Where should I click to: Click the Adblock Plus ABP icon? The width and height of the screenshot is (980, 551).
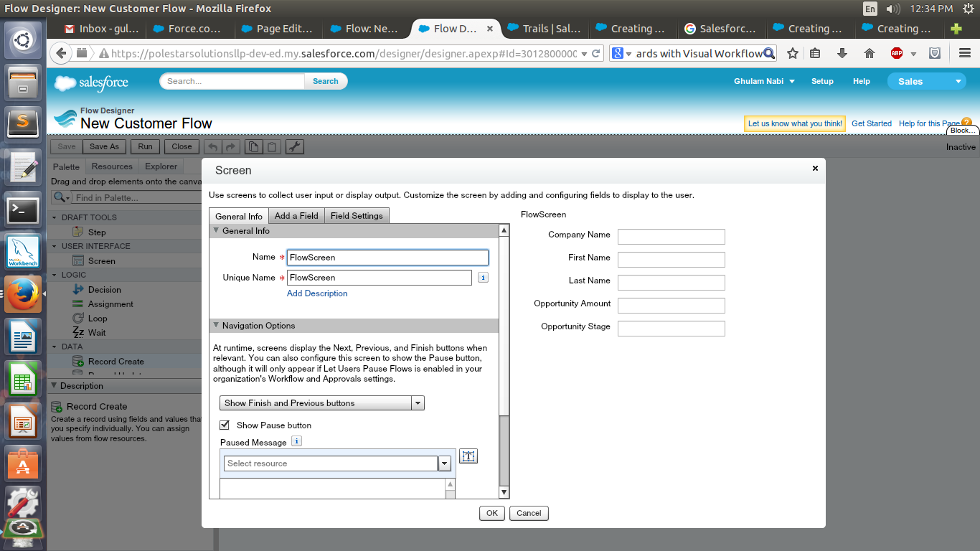point(896,53)
